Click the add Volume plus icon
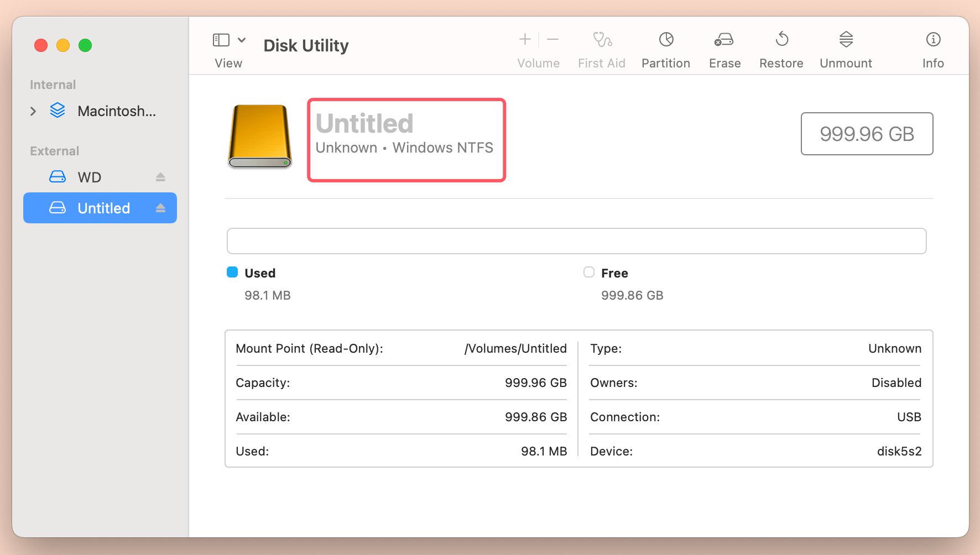This screenshot has width=980, height=555. (x=524, y=39)
